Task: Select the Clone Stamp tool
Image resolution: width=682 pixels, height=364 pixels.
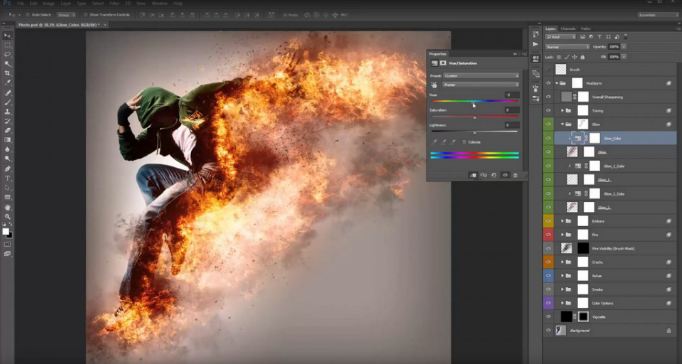Action: coord(7,112)
